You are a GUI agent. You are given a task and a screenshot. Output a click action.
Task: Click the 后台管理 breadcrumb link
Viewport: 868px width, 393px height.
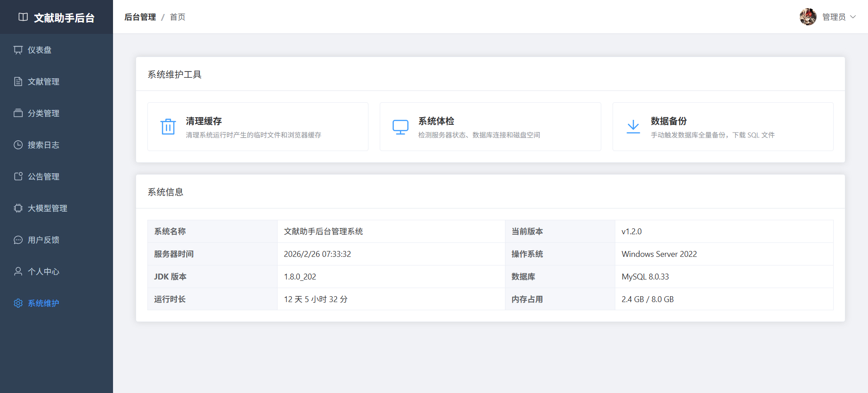pyautogui.click(x=140, y=17)
